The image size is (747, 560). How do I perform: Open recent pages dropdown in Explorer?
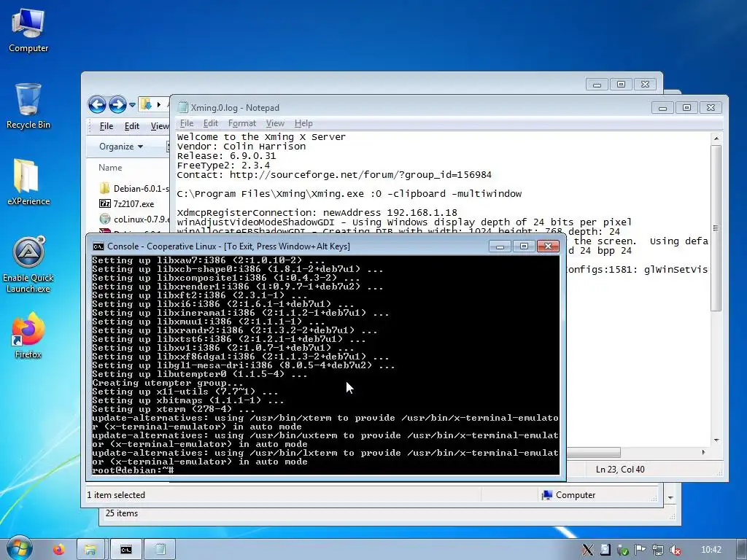pyautogui.click(x=133, y=104)
